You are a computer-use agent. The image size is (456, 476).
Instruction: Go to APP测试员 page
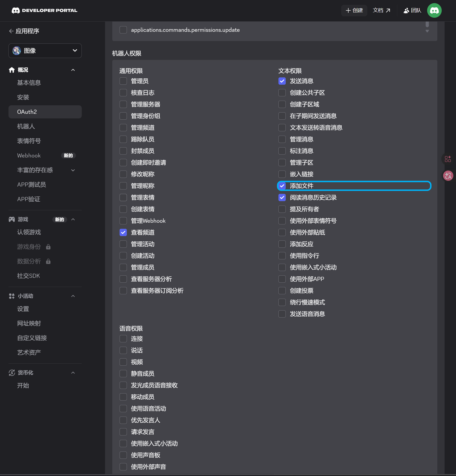click(45, 185)
